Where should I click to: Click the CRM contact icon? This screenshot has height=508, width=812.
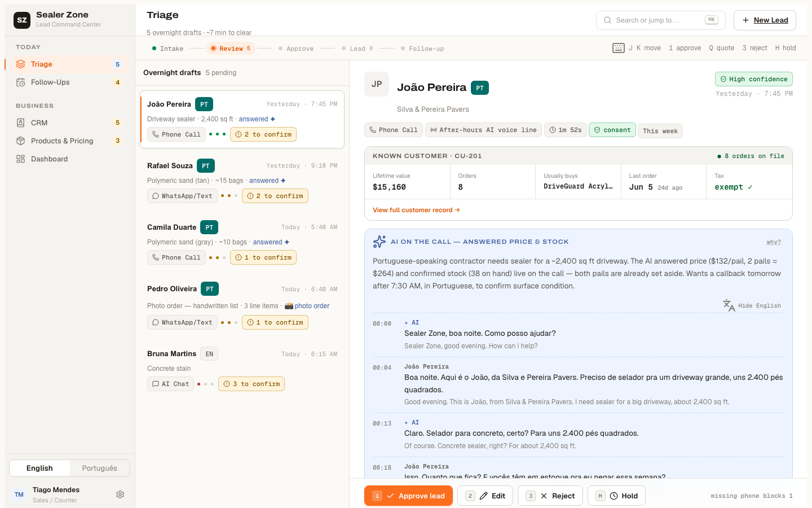21,123
